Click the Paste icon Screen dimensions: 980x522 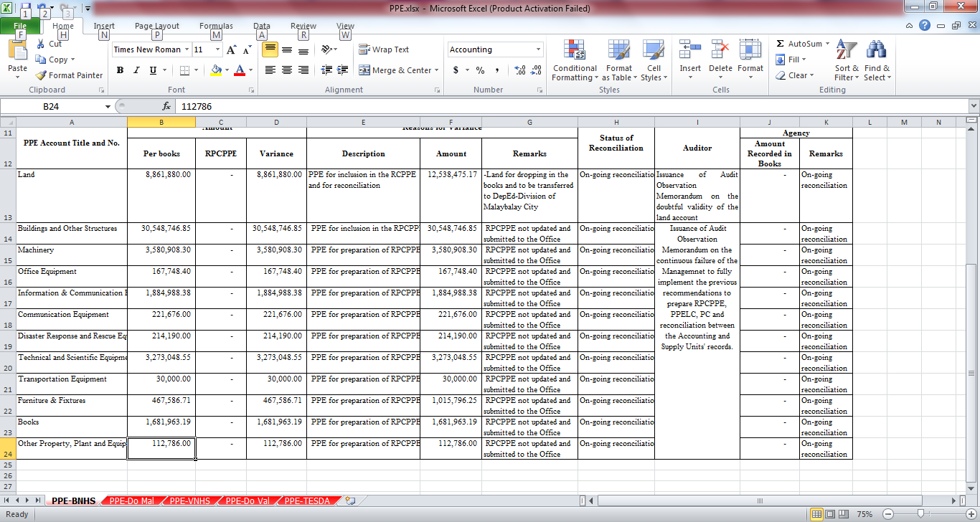point(17,52)
